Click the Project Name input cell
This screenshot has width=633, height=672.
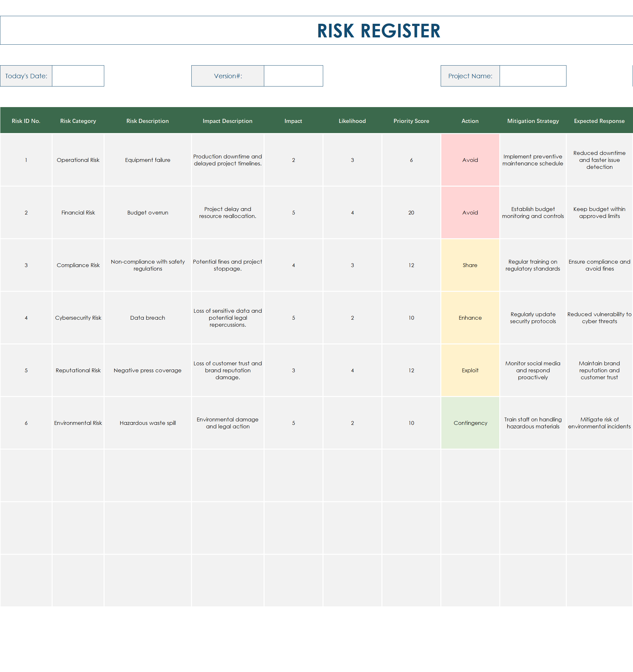click(533, 76)
